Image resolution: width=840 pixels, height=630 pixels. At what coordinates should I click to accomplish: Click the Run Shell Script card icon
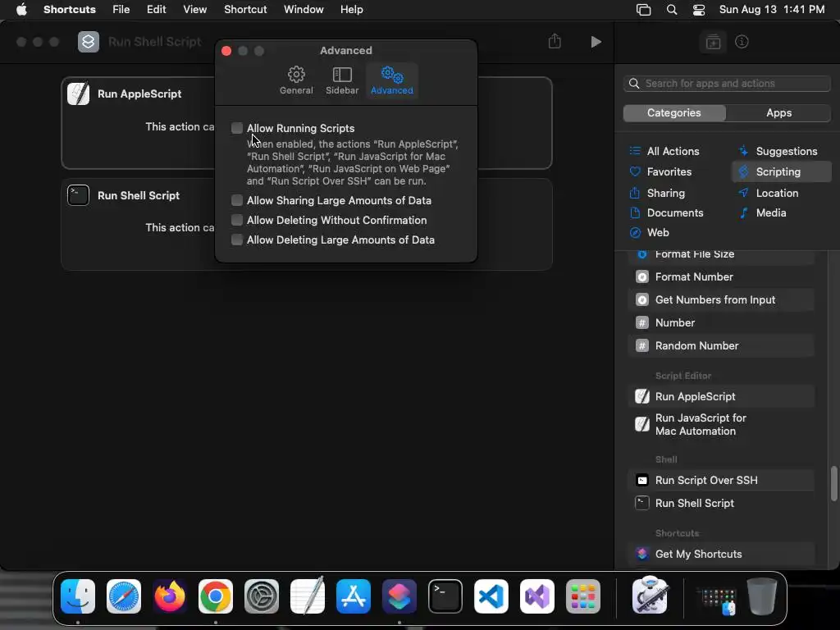pos(78,195)
